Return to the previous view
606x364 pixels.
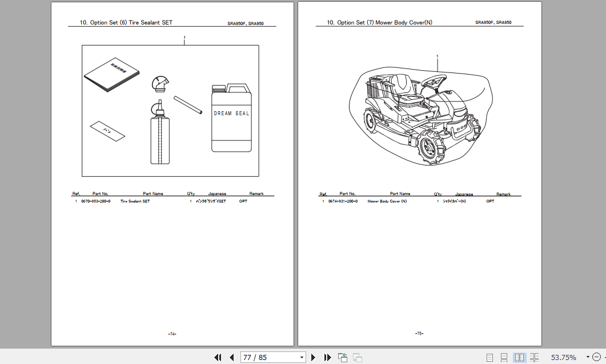pyautogui.click(x=342, y=357)
